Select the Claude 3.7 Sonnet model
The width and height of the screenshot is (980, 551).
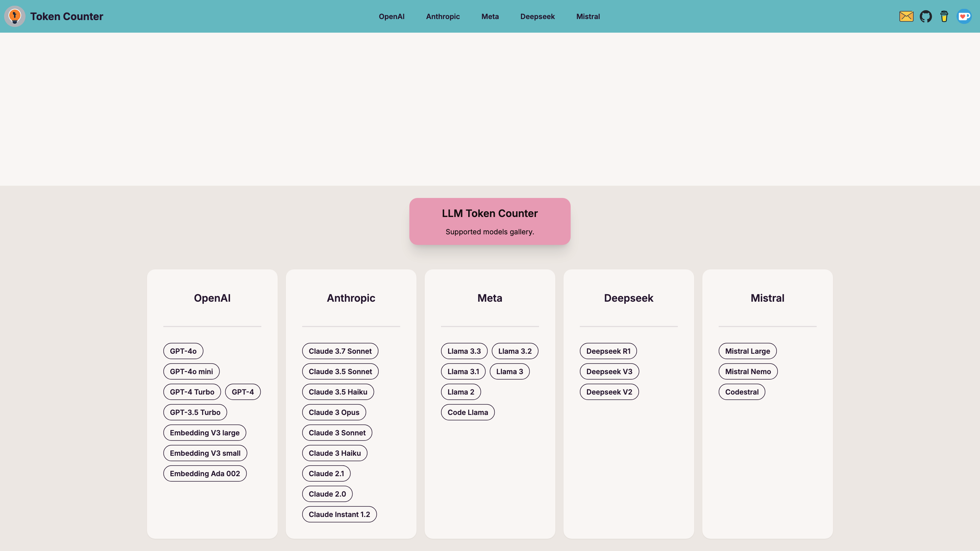click(x=340, y=351)
